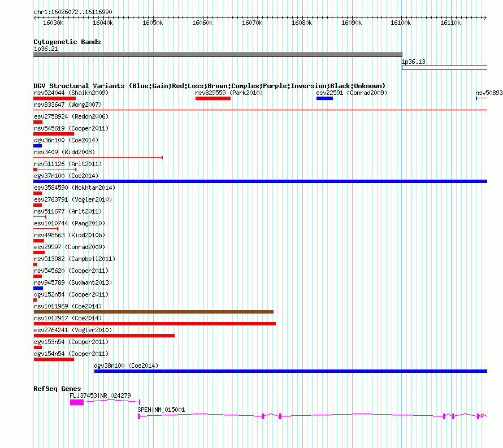Click the 1p36.21 cytogenetic band bar
The width and height of the screenshot is (503, 448).
[218, 55]
